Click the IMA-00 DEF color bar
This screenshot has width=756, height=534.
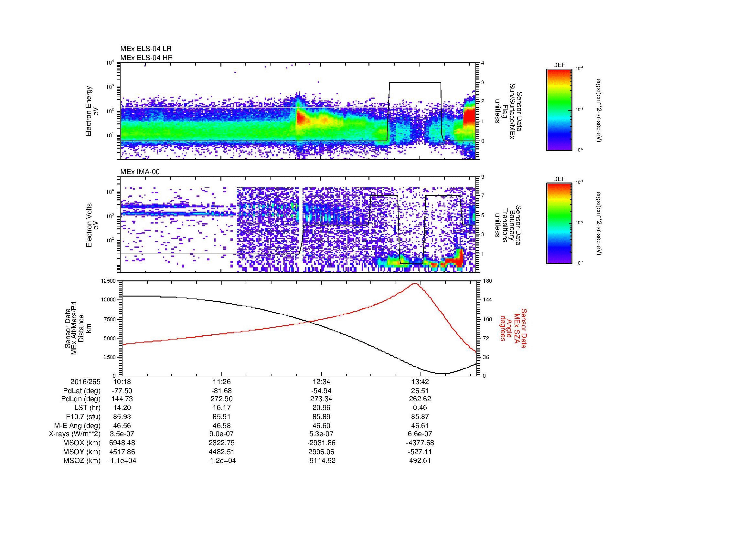click(x=559, y=224)
